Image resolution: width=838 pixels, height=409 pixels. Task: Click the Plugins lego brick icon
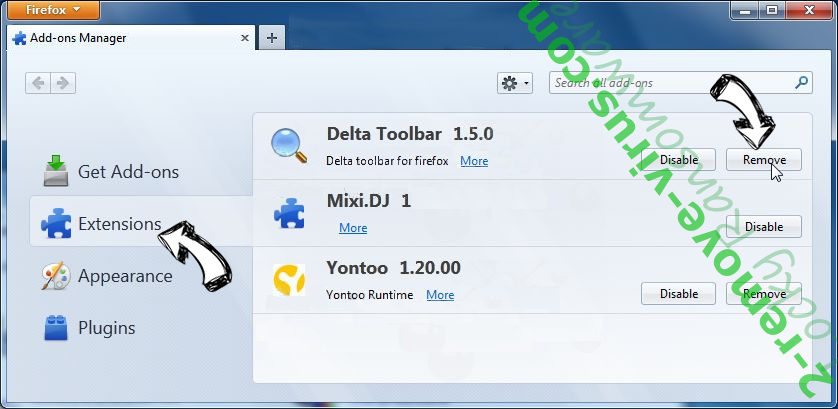tap(56, 328)
